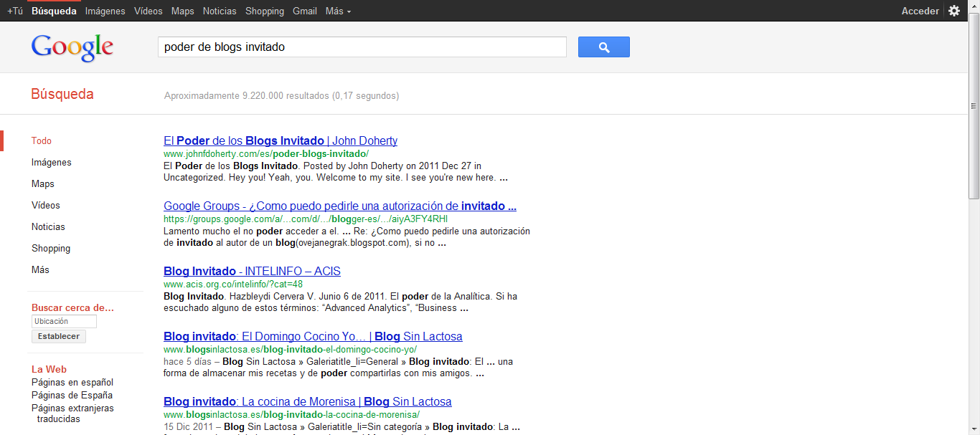The image size is (980, 435).
Task: Click the vertical scrollbar thumb
Action: tap(974, 105)
